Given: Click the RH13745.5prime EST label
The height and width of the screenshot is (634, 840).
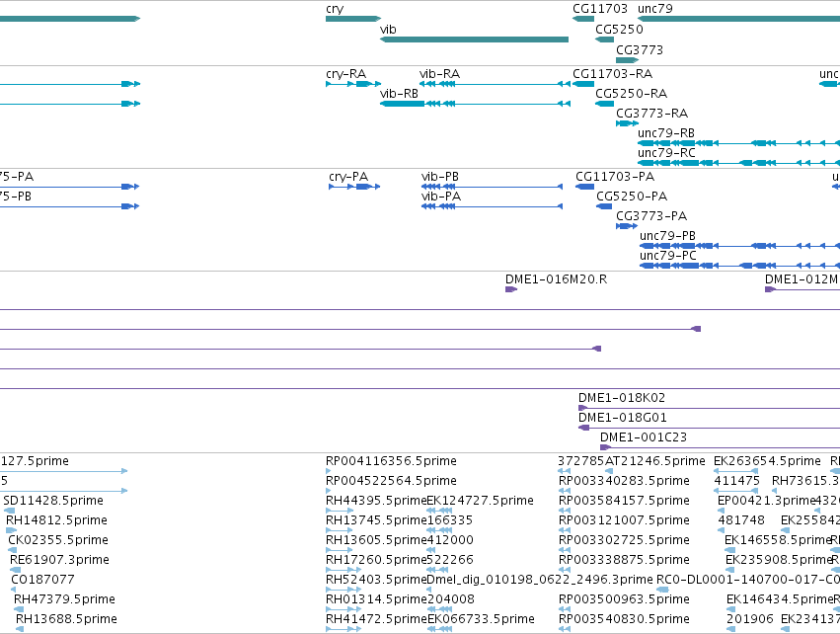Looking at the screenshot, I should pos(376,520).
